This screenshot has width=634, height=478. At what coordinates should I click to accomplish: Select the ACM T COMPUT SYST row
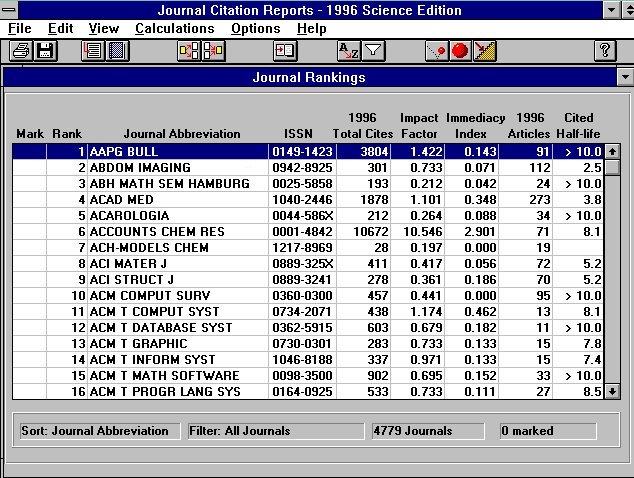(x=308, y=311)
